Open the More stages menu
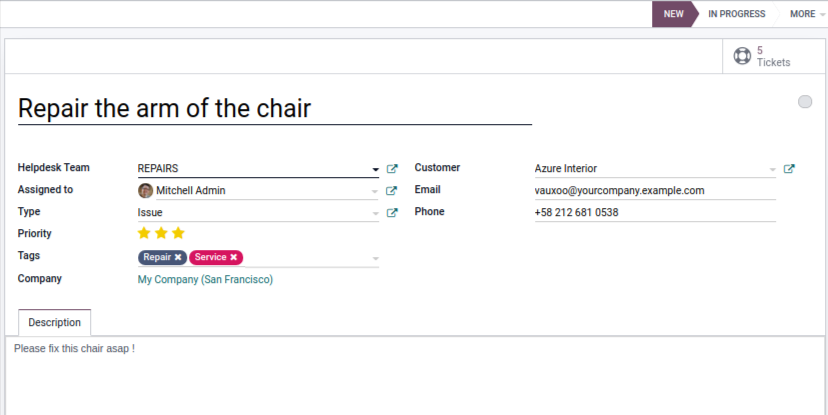The width and height of the screenshot is (828, 415). [806, 14]
